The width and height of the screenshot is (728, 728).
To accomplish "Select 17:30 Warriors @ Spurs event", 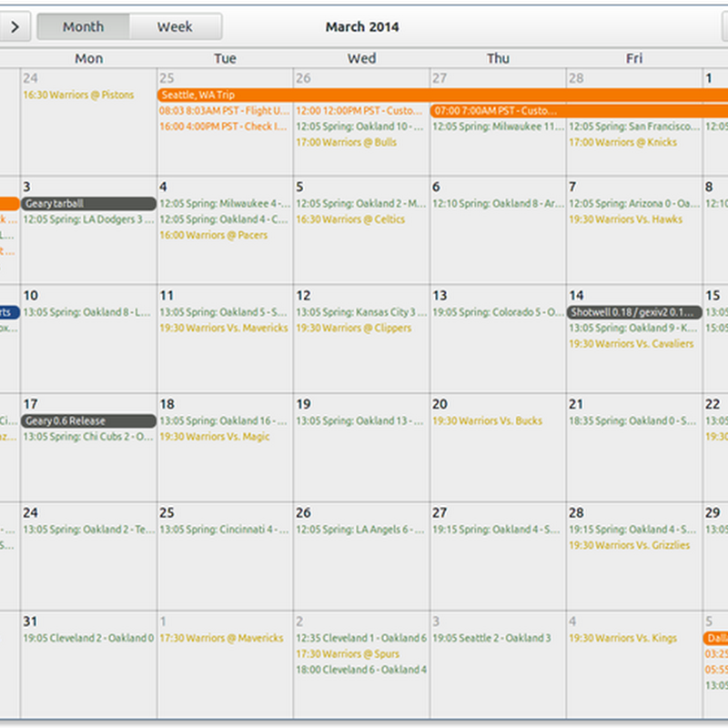I will [x=348, y=653].
